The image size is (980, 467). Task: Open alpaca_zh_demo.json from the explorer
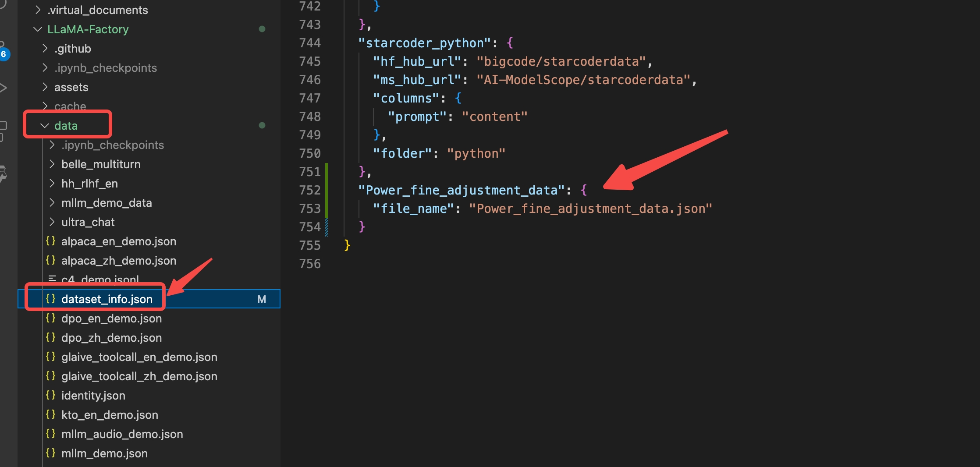118,261
